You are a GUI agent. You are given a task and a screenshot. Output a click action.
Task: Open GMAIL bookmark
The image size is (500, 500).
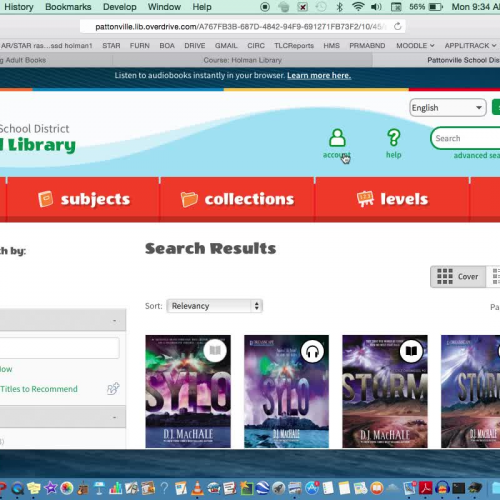226,46
